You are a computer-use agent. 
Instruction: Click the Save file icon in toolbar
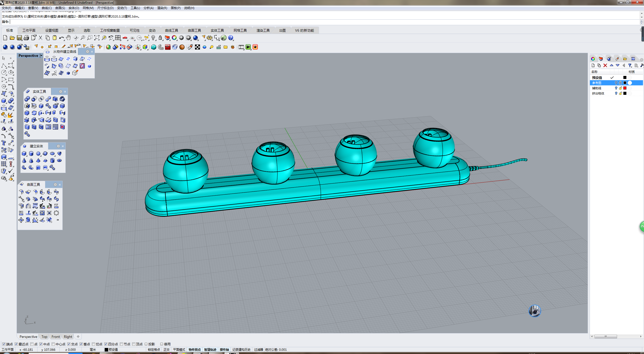point(19,38)
